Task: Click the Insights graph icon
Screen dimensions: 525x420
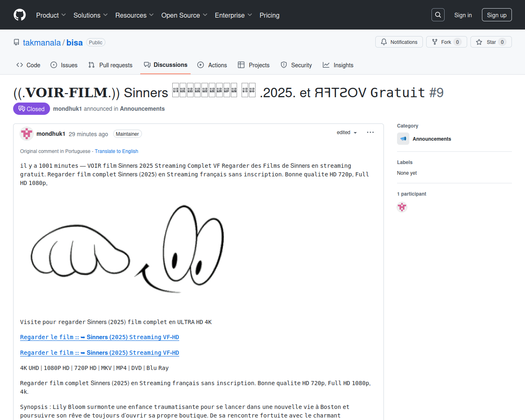Action: pos(326,65)
